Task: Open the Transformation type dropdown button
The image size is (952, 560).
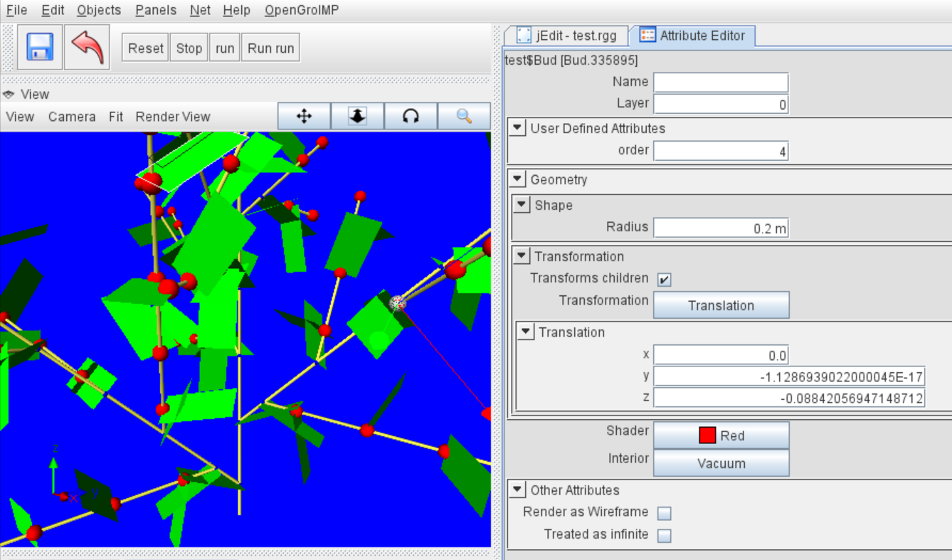Action: click(721, 305)
